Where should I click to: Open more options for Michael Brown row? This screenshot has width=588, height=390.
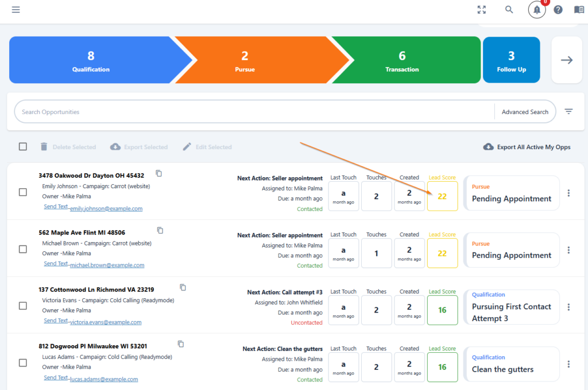568,250
